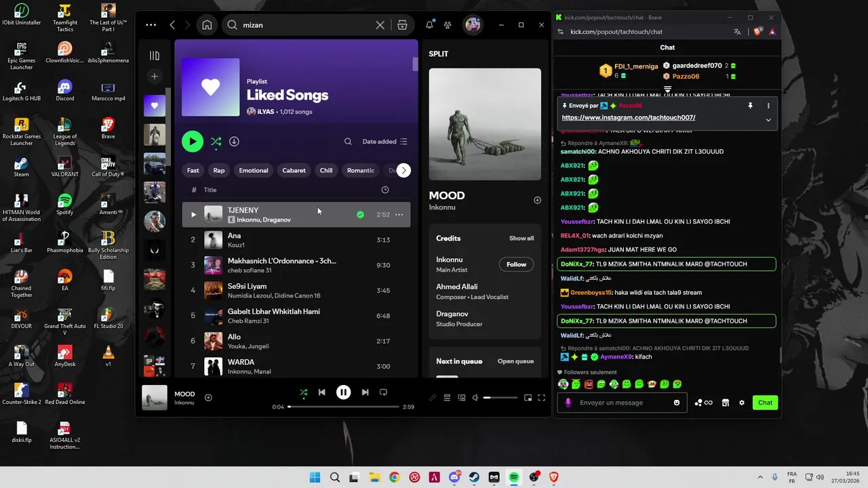
Task: Select the 'WARDA' track row
Action: pos(296,367)
